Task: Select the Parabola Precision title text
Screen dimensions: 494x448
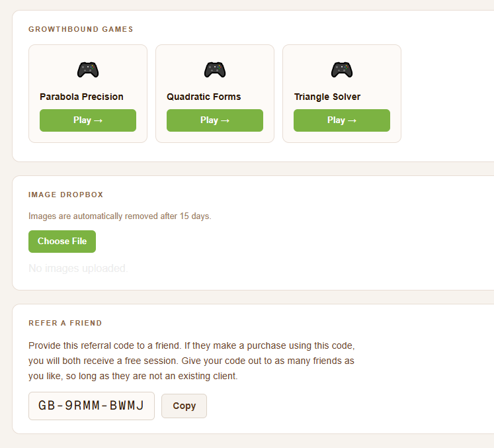Action: (x=81, y=97)
